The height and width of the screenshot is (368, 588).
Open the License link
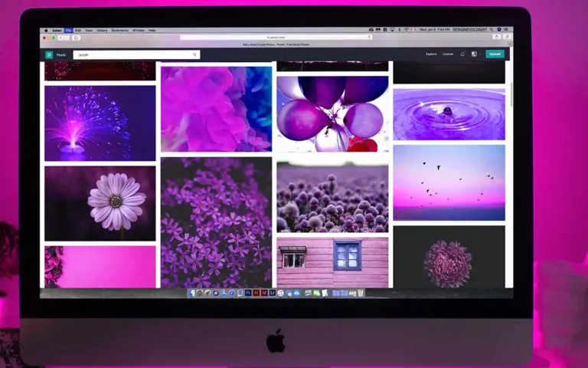[448, 54]
